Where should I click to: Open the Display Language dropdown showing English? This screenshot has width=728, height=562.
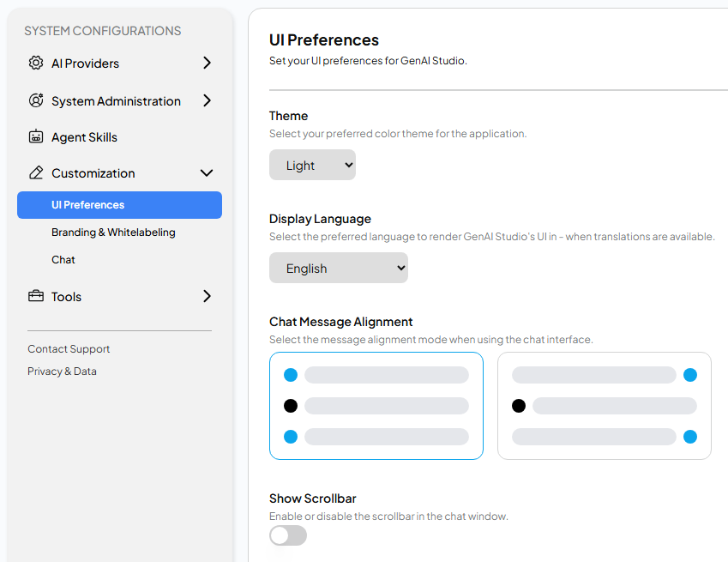(339, 268)
